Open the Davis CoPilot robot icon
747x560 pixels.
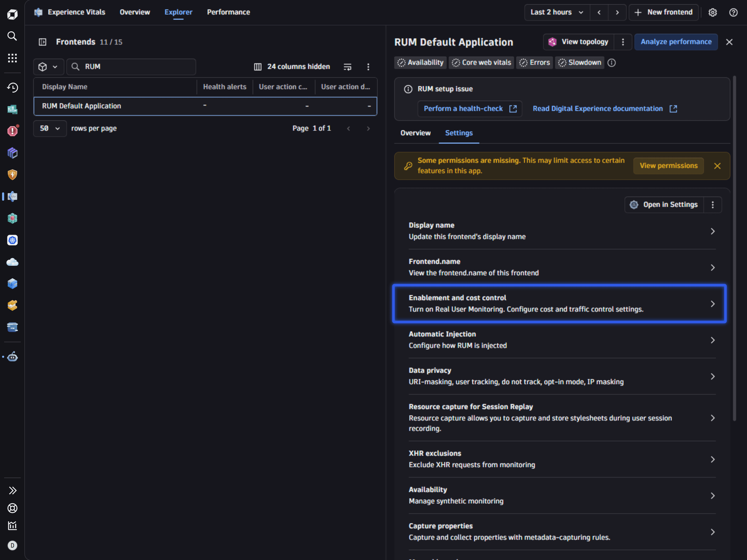pos(12,356)
